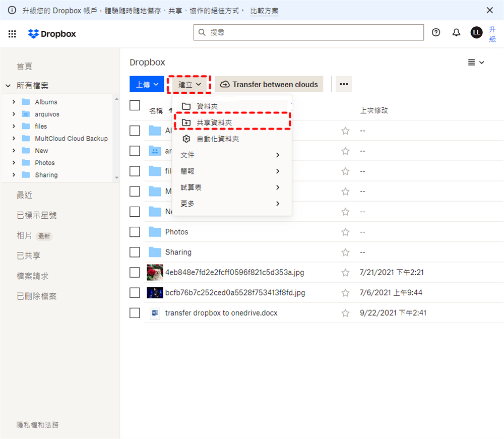Open 隱私權和法務 privacy and legal link
Screen dimensions: 504x439
[x=38, y=425]
